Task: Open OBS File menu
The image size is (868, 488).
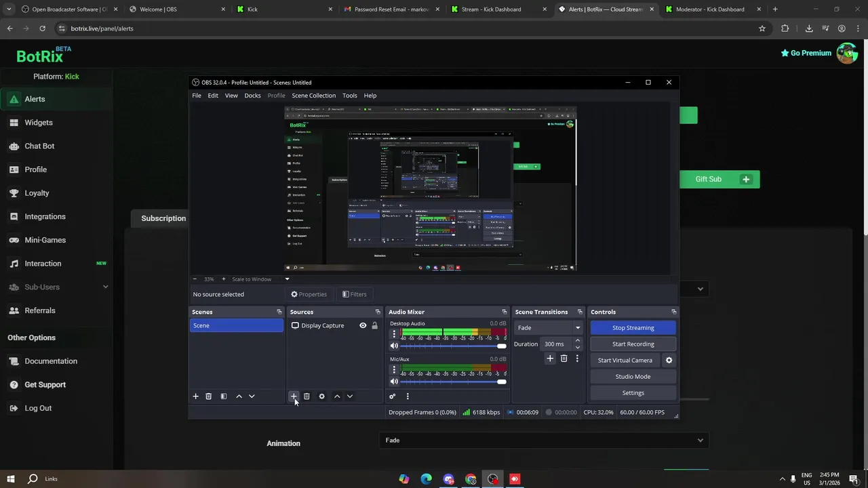Action: click(x=196, y=96)
